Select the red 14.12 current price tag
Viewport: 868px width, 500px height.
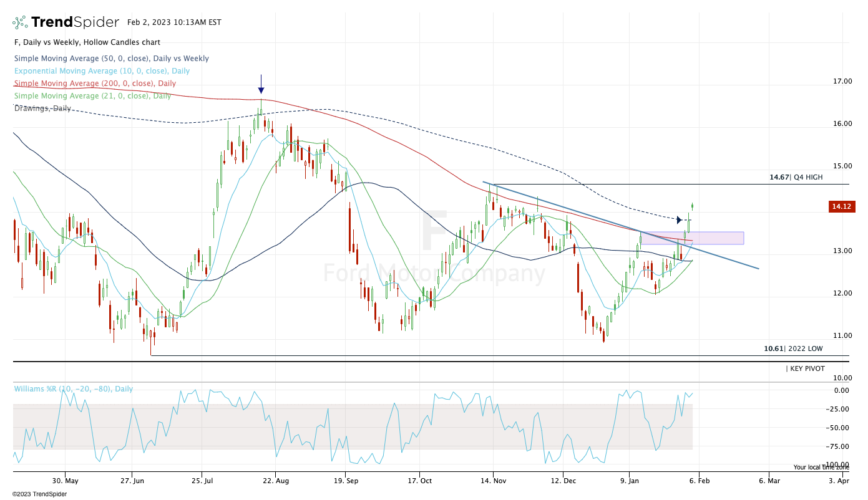click(842, 207)
